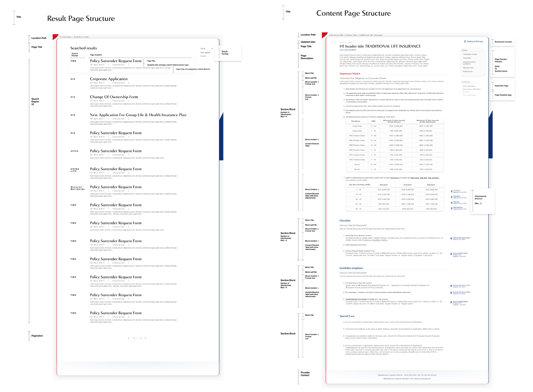Click Consultant Hub breadcrumb on Content page
Screen dimensions: 533x392
tap(336, 35)
